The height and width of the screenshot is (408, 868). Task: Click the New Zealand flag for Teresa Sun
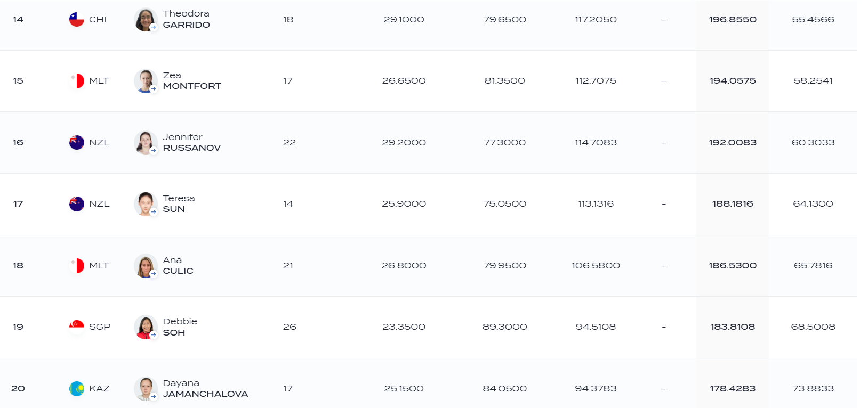click(77, 204)
